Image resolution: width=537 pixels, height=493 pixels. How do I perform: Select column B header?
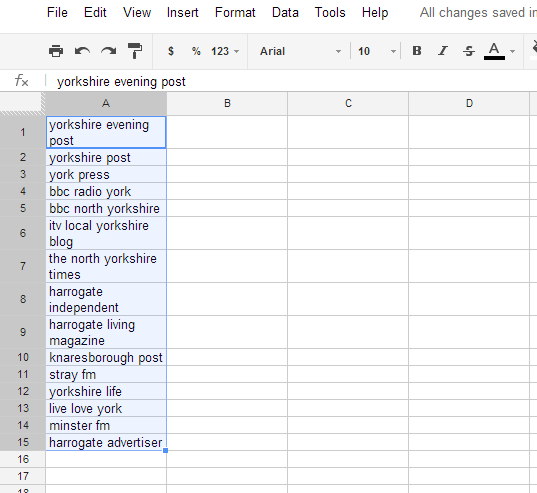coord(227,103)
